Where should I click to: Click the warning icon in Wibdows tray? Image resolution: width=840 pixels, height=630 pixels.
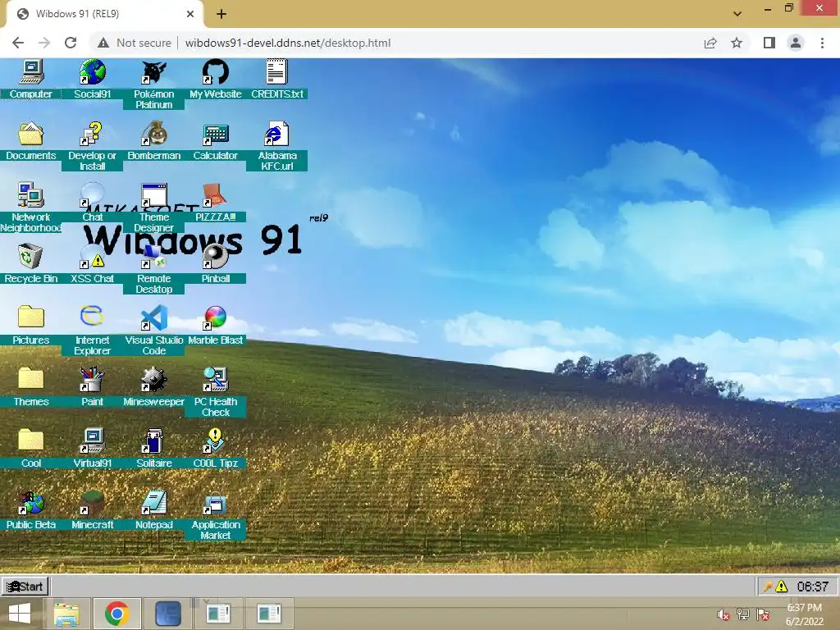pos(782,587)
